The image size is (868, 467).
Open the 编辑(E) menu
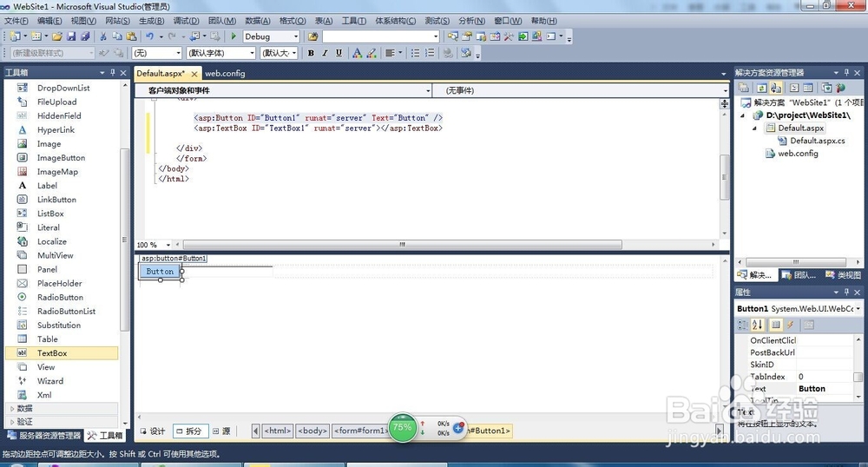(x=49, y=21)
